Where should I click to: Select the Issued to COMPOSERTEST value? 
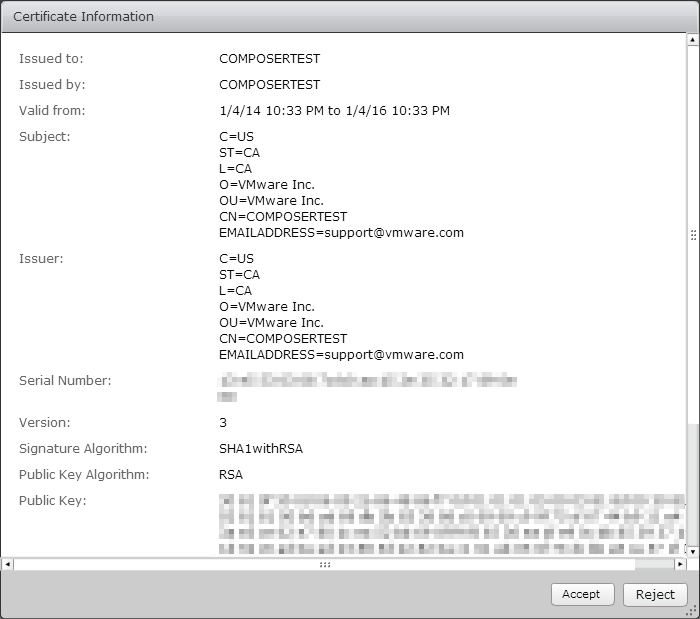tap(269, 58)
